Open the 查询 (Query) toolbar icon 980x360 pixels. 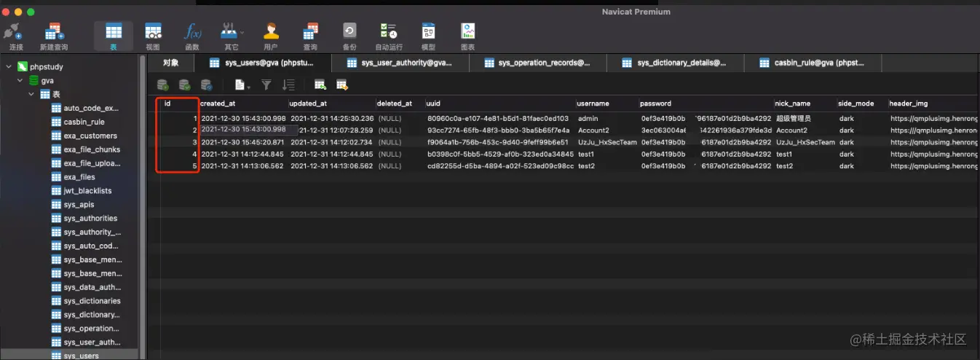coord(310,31)
